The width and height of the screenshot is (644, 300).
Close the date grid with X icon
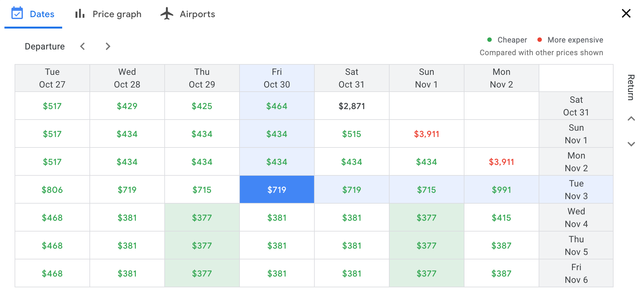[626, 13]
